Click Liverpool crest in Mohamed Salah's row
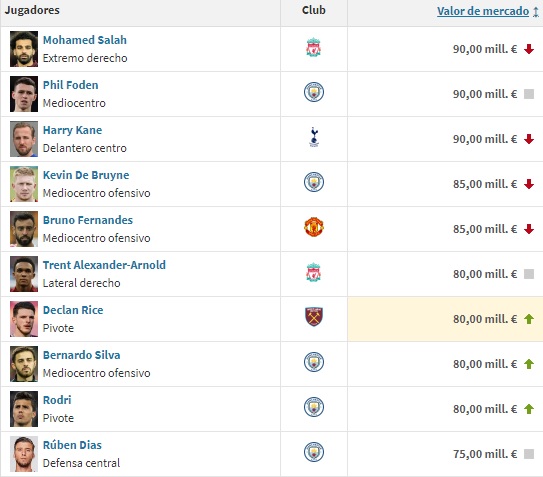Screen dimensions: 543x477 [x=313, y=47]
